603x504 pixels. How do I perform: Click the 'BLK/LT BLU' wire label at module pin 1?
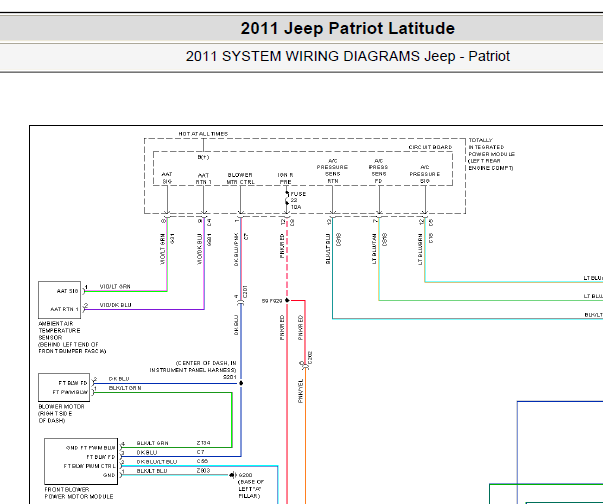point(152,471)
